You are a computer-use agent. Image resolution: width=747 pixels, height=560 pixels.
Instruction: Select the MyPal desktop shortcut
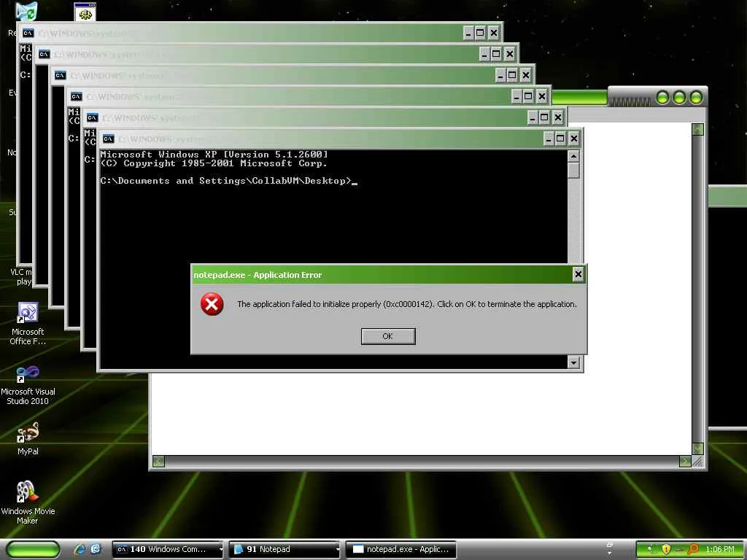coord(28,439)
